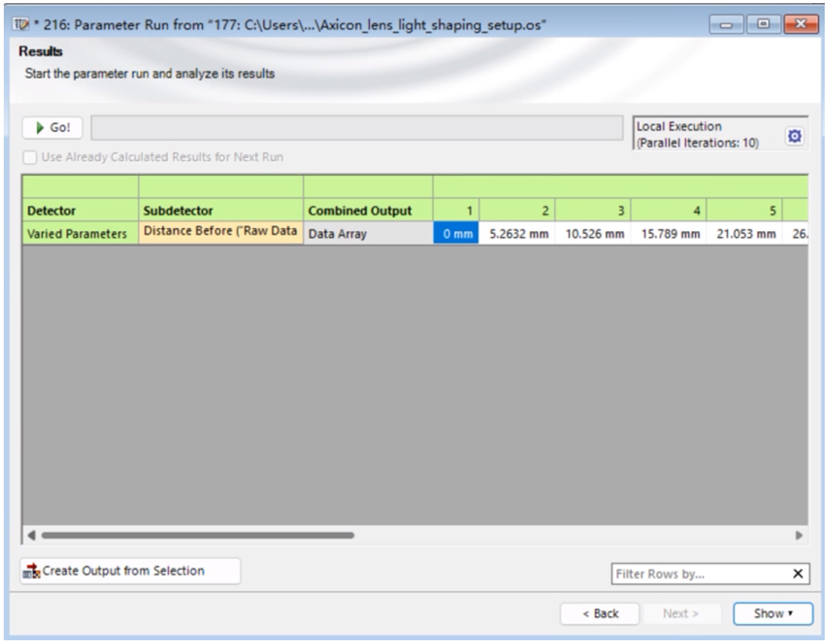Click the horizontal scrollbar thumb
The height and width of the screenshot is (644, 827).
pyautogui.click(x=196, y=535)
